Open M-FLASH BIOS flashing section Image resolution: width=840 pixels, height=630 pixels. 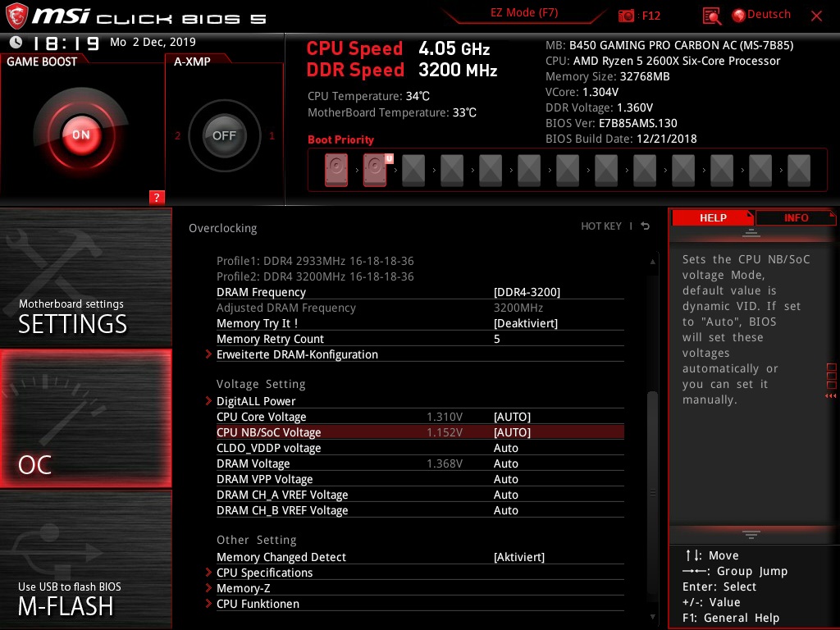[x=85, y=559]
